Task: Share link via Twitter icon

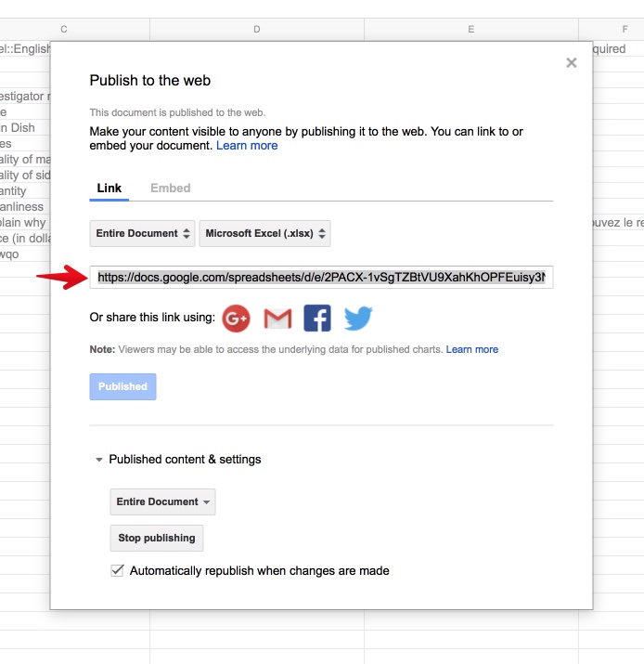Action: pyautogui.click(x=358, y=319)
